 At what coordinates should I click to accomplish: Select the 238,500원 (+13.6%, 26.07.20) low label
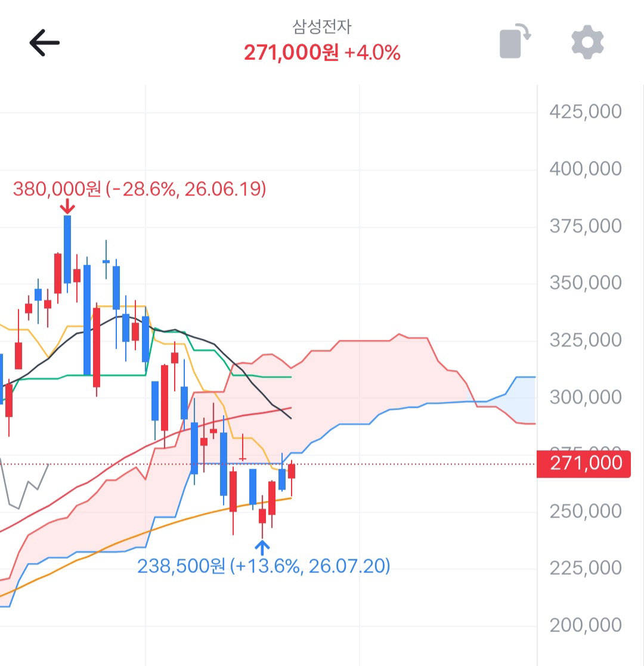click(x=264, y=566)
